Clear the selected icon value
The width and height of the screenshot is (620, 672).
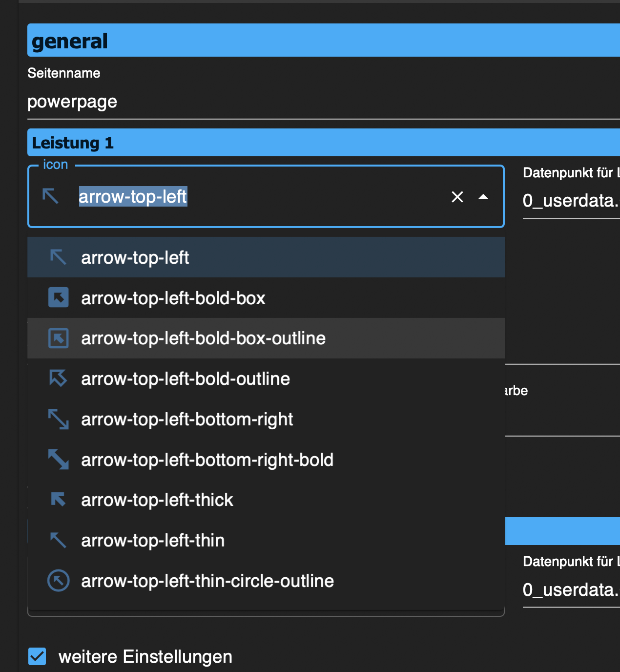[457, 197]
